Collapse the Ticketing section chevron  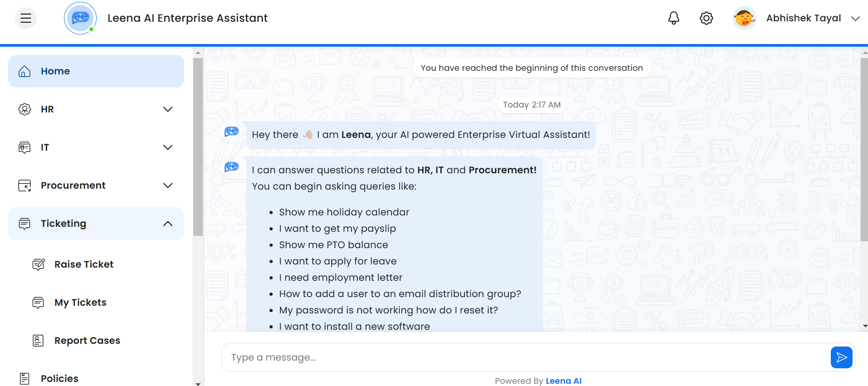(168, 224)
